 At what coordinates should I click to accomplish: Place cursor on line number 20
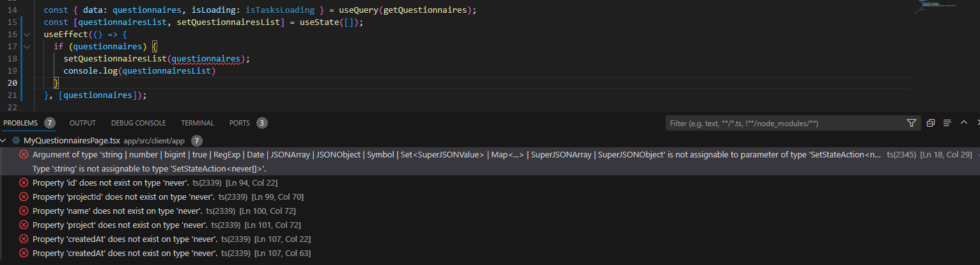[12, 83]
